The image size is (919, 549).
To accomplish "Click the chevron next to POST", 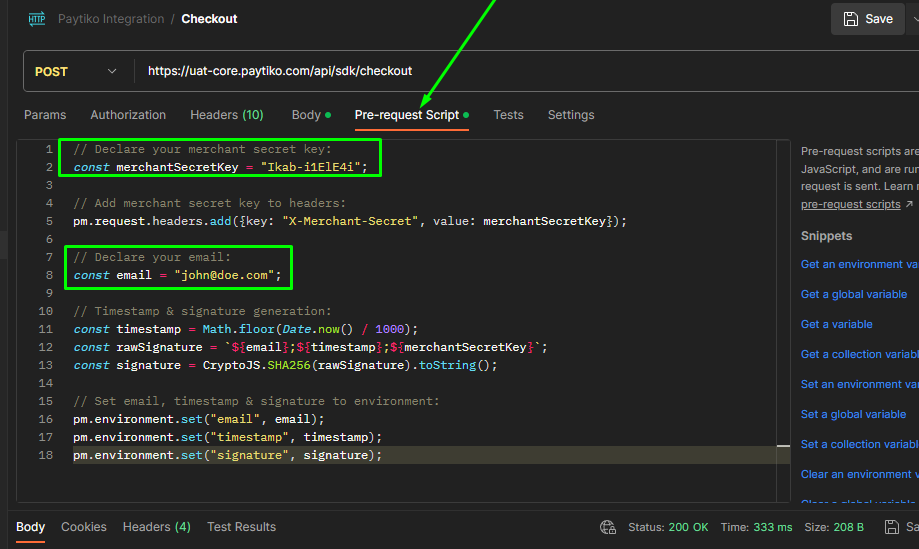I will point(111,72).
